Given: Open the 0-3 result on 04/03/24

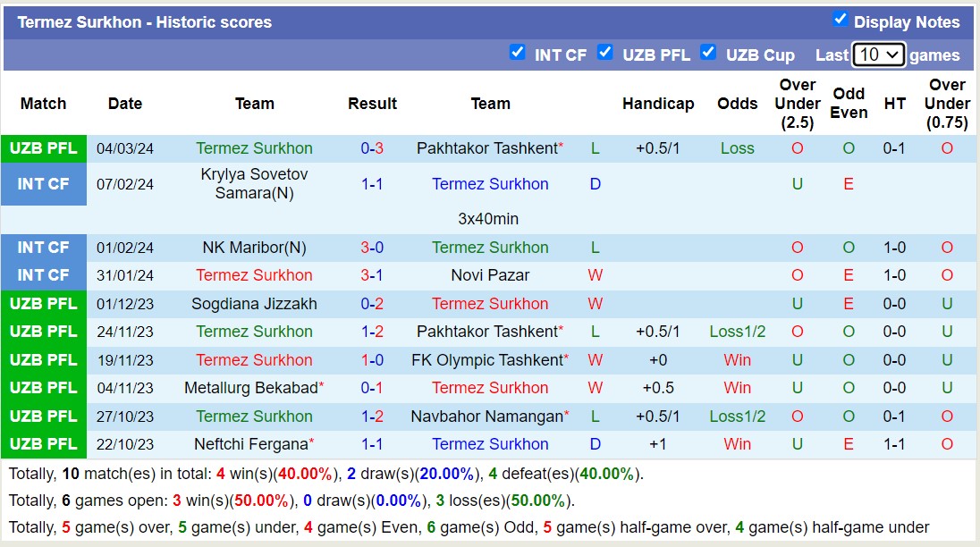Looking at the screenshot, I should click(x=372, y=148).
